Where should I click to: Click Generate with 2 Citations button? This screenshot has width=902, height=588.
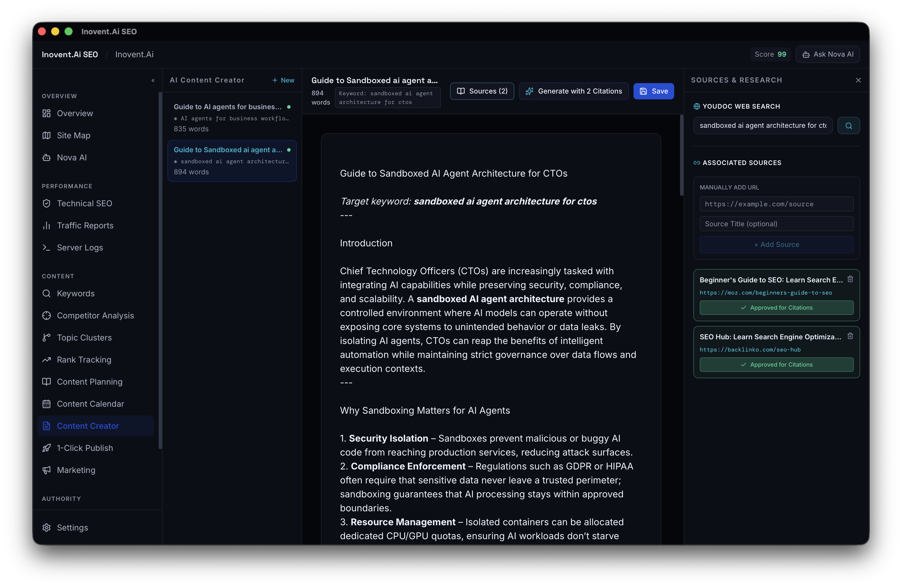click(573, 91)
